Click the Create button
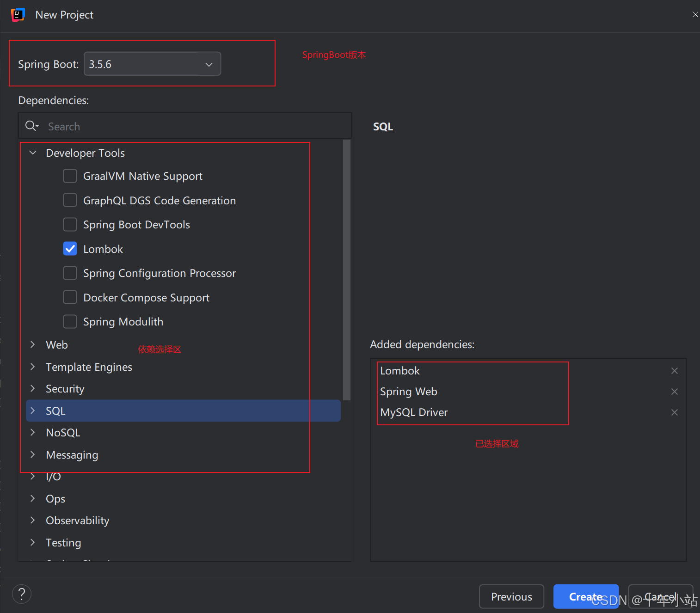Viewport: 700px width, 613px height. (586, 597)
